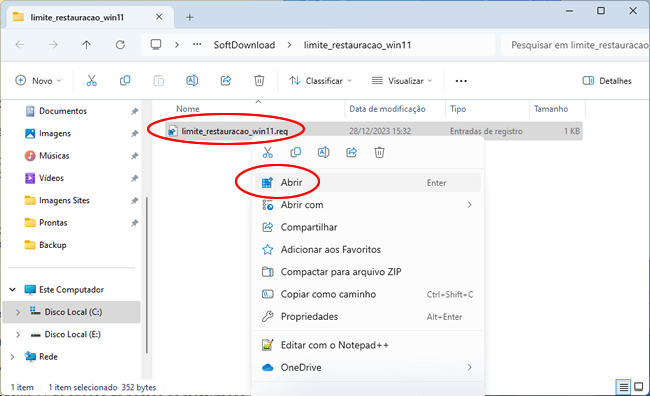Add a new tab with the plus button
650x396 pixels.
(x=189, y=17)
